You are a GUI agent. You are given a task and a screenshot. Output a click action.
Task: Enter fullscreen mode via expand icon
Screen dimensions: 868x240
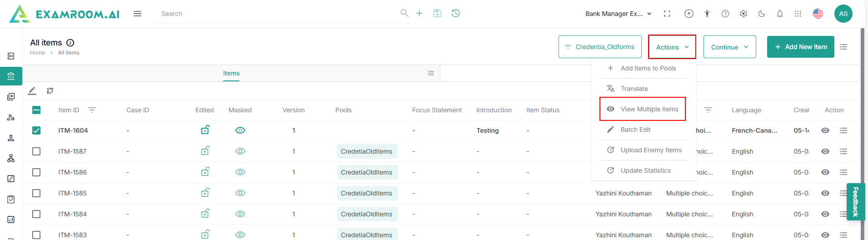(x=667, y=14)
